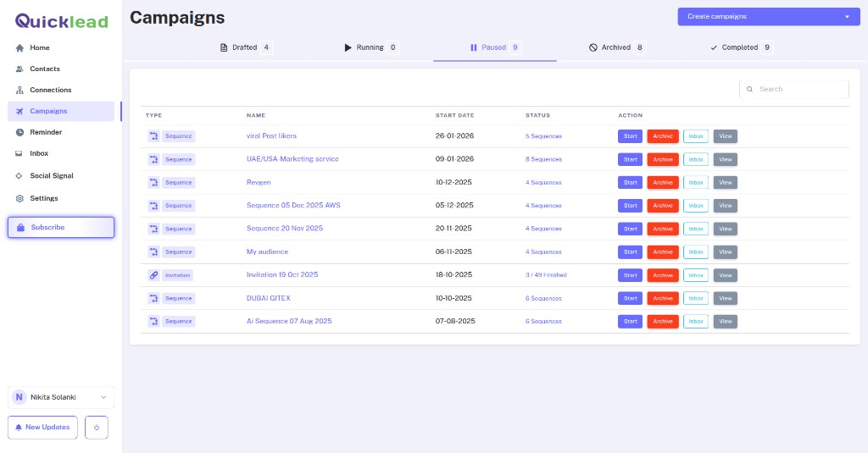
Task: View the Sequence 05 Dec 2025 AWS campaign
Action: click(x=726, y=206)
